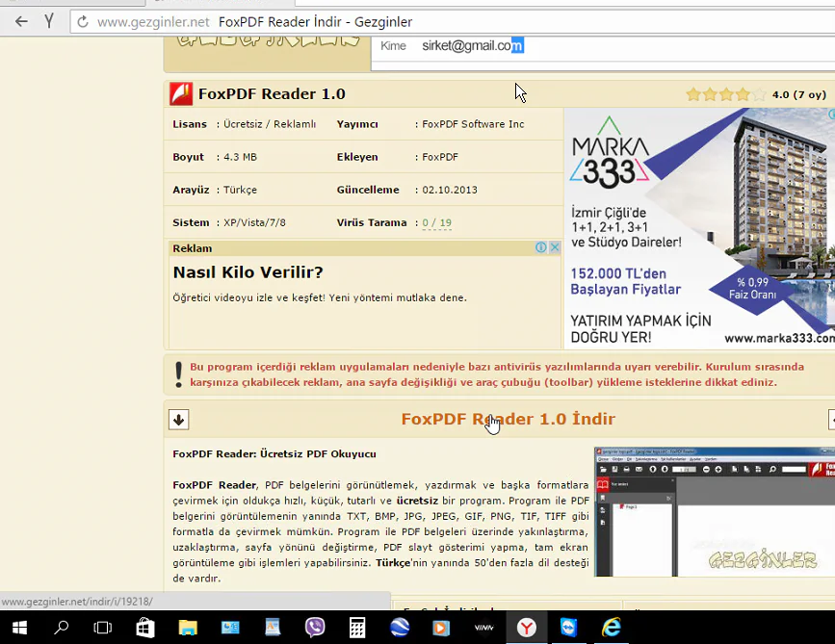Click the Yandex Y button beside address bar
This screenshot has width=835, height=644.
(49, 22)
